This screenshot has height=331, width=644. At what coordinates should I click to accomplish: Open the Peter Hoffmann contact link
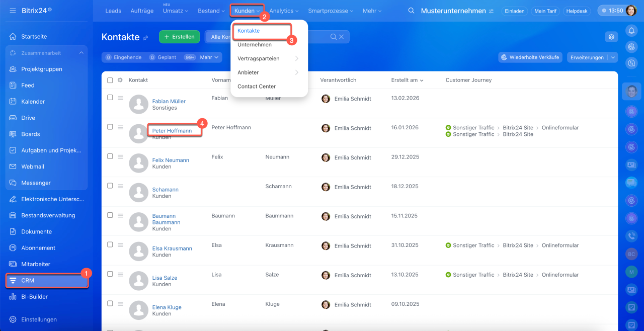pos(172,131)
